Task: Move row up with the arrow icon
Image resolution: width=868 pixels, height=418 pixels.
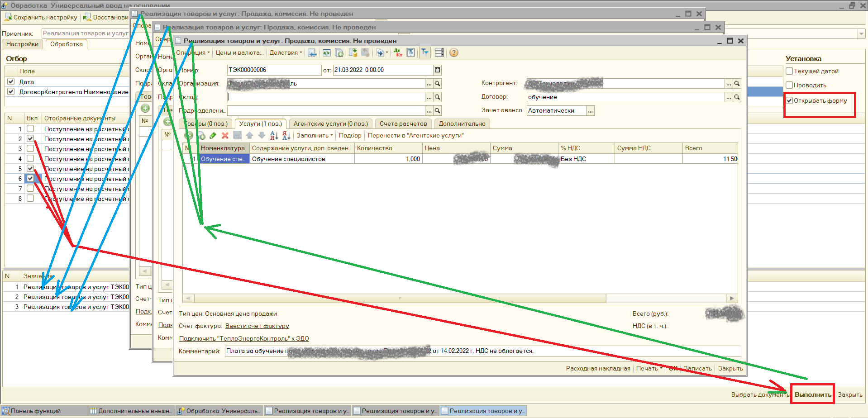Action: [x=249, y=136]
